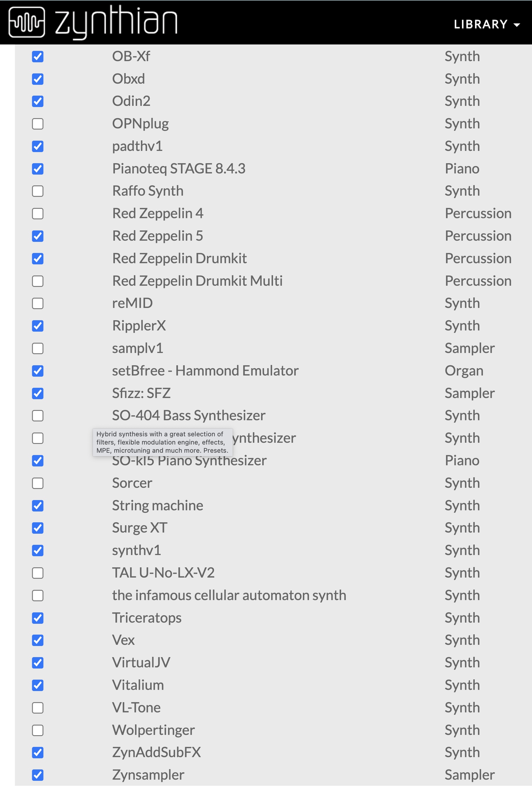
Task: Disable the Vitalium checkbox
Action: 38,685
